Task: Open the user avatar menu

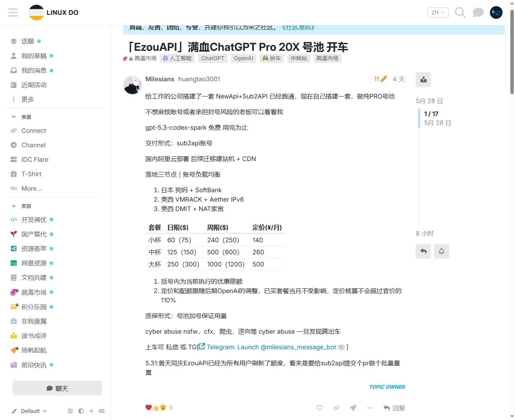Action: [x=496, y=13]
